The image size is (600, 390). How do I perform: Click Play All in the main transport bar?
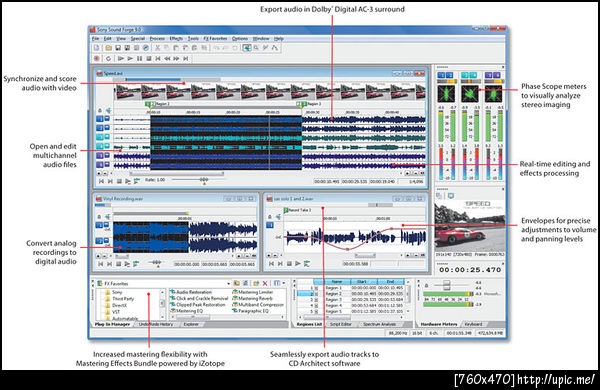pyautogui.click(x=121, y=59)
